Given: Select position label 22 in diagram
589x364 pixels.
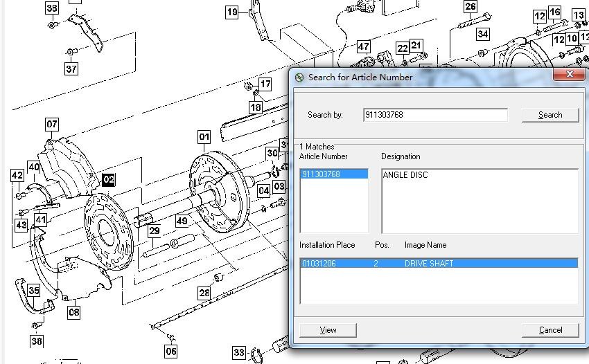Looking at the screenshot, I should pos(403,48).
